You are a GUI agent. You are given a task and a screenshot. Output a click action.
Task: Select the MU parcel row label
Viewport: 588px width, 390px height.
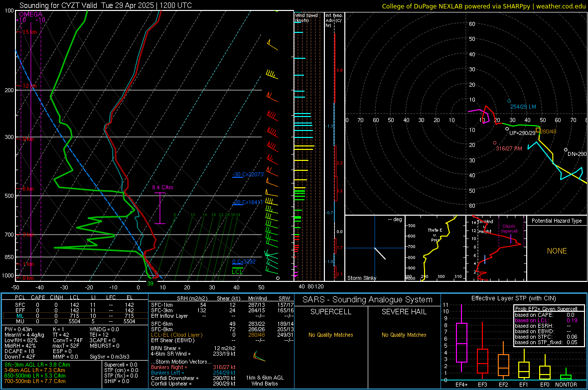[x=20, y=321]
